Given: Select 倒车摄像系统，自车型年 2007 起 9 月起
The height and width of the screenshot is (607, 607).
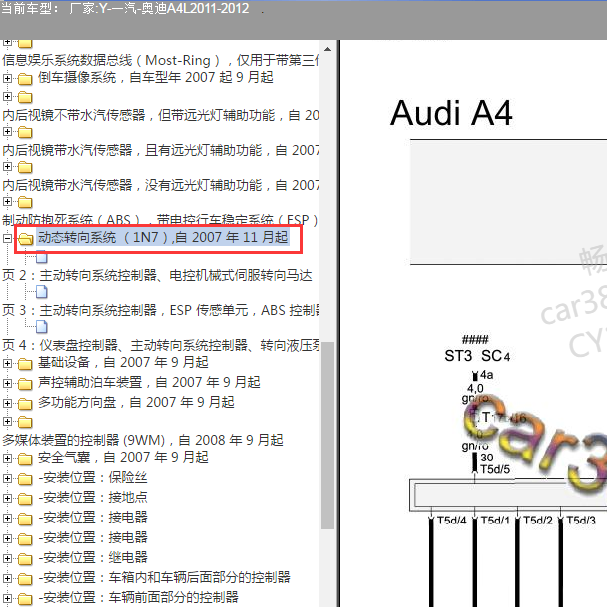Looking at the screenshot, I should coord(156,77).
